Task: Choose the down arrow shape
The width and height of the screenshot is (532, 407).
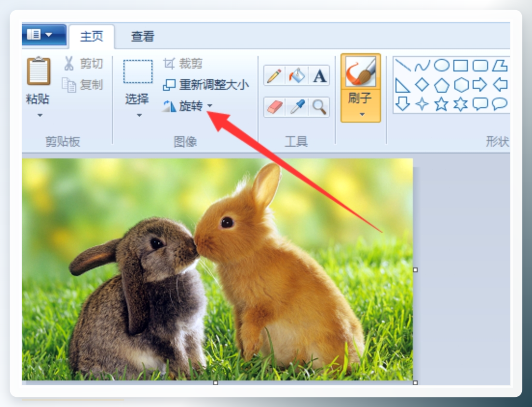Action: (403, 104)
